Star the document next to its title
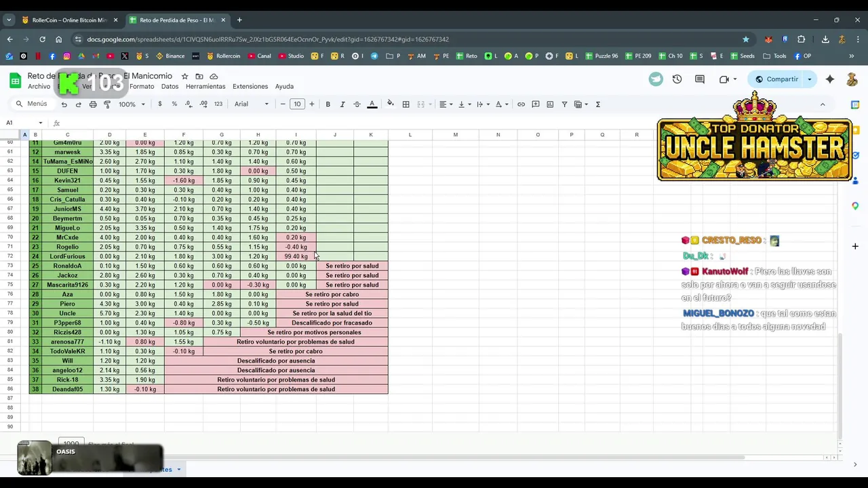The image size is (868, 488). click(184, 77)
